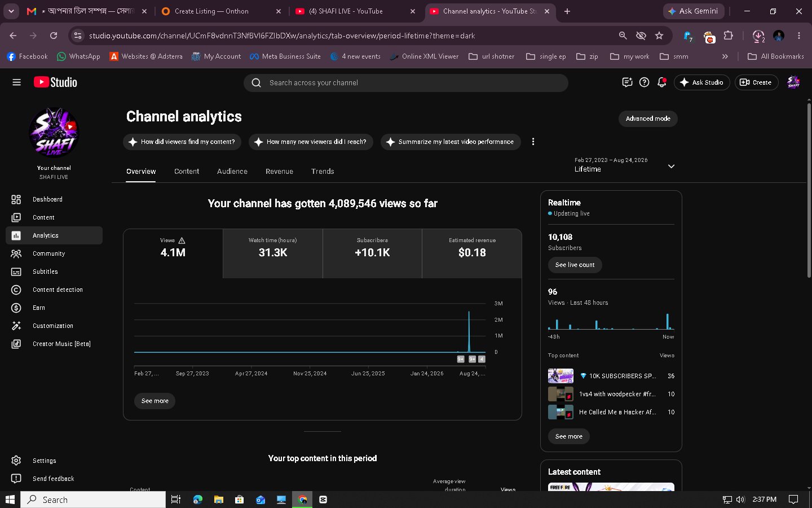Open the 'my work' bookmarks folder
Viewport: 812px width, 508px height.
(630, 56)
